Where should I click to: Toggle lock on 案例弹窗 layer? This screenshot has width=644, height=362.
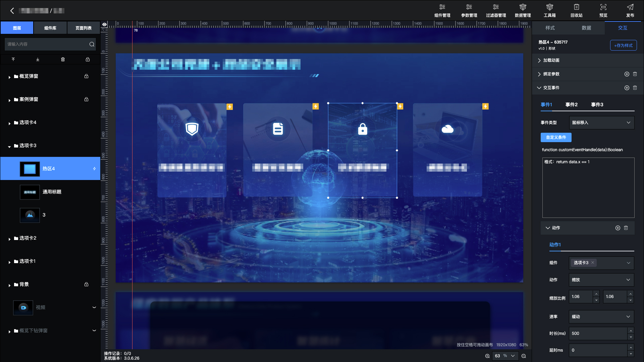[86, 99]
